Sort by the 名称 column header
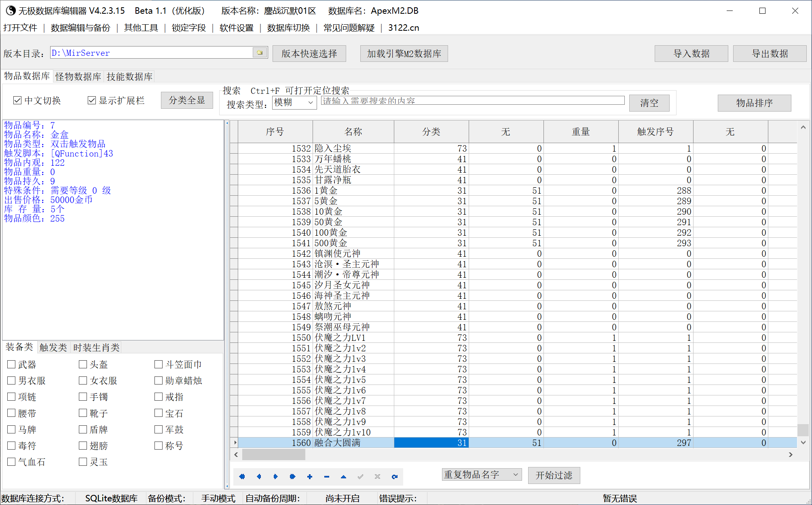The width and height of the screenshot is (812, 505). click(353, 131)
